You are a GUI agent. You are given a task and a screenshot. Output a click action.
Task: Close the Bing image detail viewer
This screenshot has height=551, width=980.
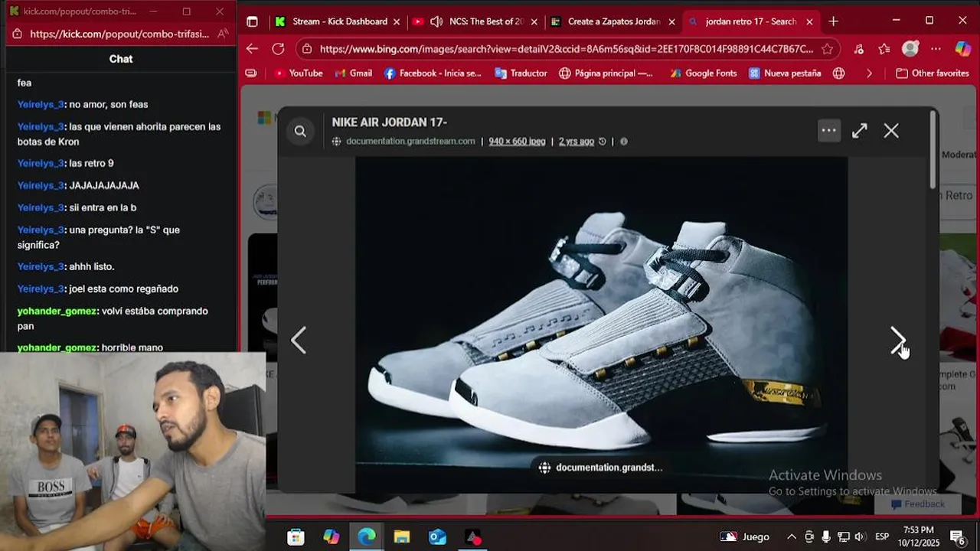891,131
